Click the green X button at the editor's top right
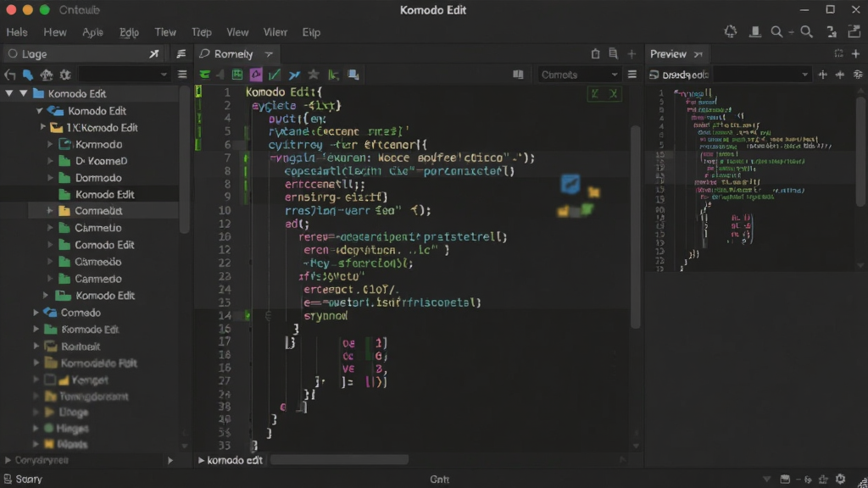 [x=614, y=93]
